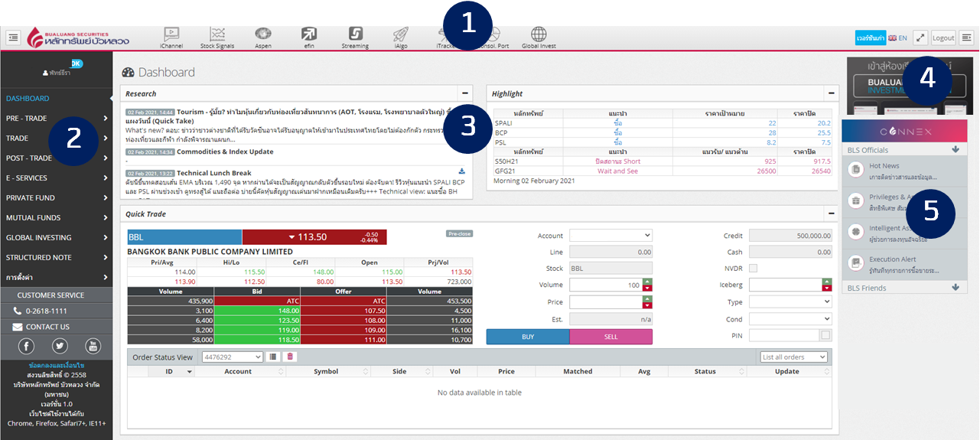Click the 148.00 bid price cell
The image size is (980, 440).
pyautogui.click(x=256, y=311)
